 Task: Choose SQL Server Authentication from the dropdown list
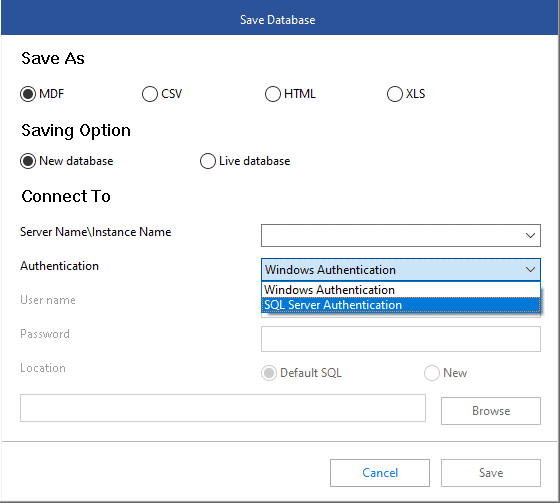click(x=400, y=305)
